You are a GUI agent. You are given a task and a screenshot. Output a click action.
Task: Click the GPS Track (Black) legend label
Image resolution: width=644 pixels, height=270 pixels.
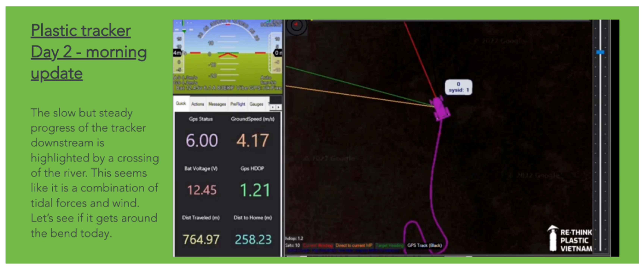pyautogui.click(x=424, y=245)
